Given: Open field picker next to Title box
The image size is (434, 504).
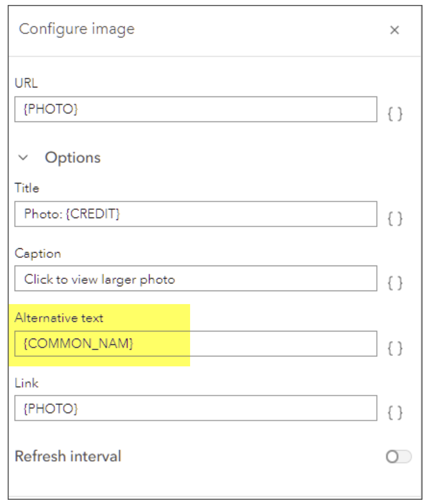Looking at the screenshot, I should point(395,218).
